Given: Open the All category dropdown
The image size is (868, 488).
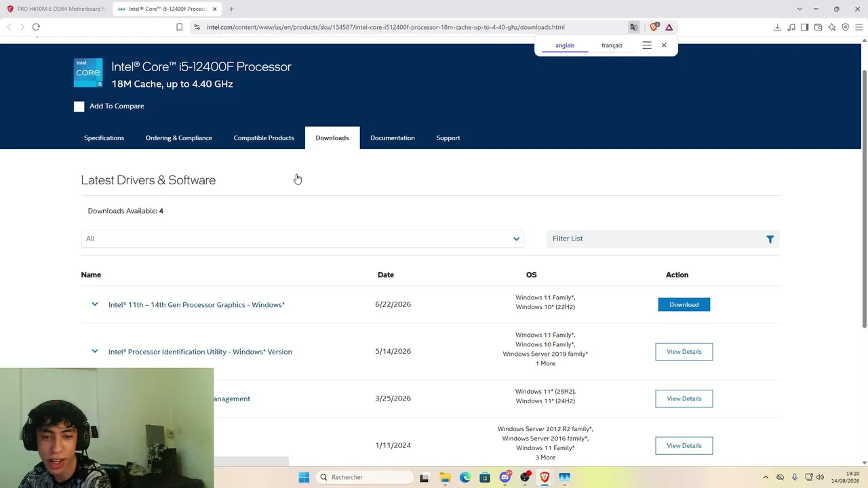Looking at the screenshot, I should [x=302, y=239].
